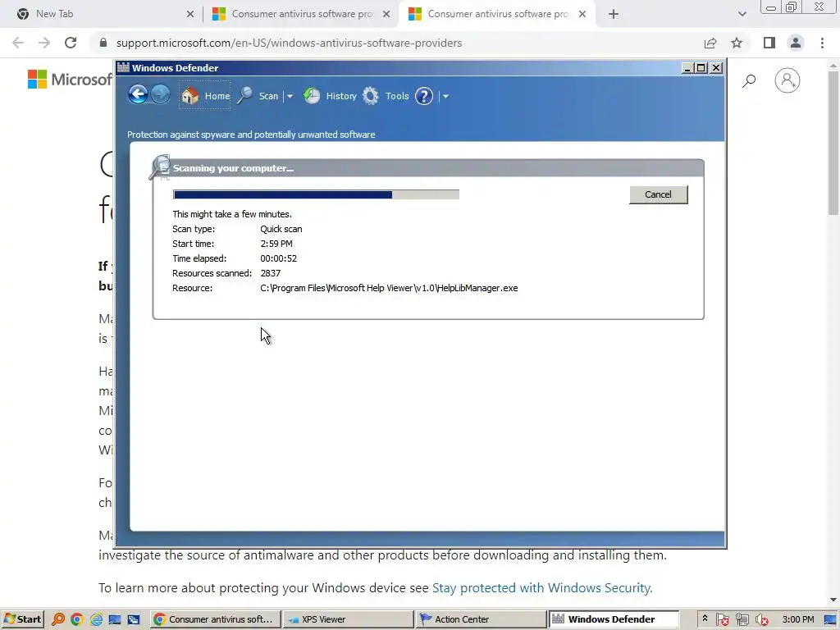Minimize the Windows Defender window
The height and width of the screenshot is (630, 840).
pos(687,68)
